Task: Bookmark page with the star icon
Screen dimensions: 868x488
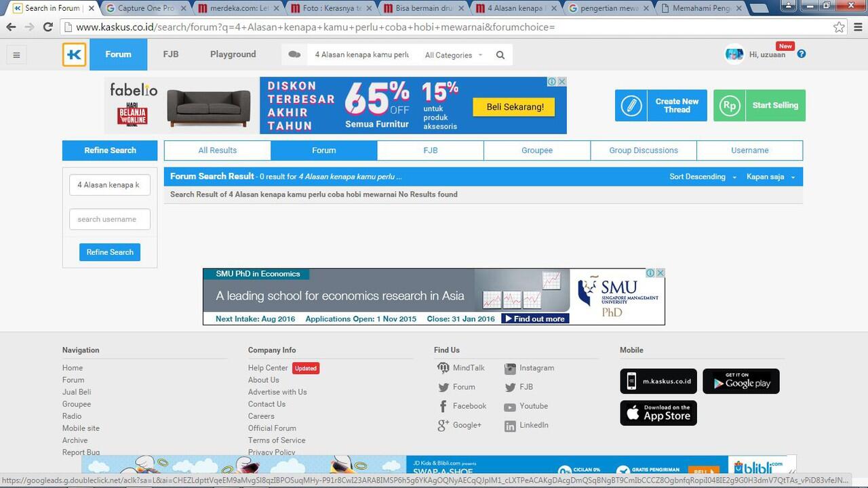Action: (839, 27)
